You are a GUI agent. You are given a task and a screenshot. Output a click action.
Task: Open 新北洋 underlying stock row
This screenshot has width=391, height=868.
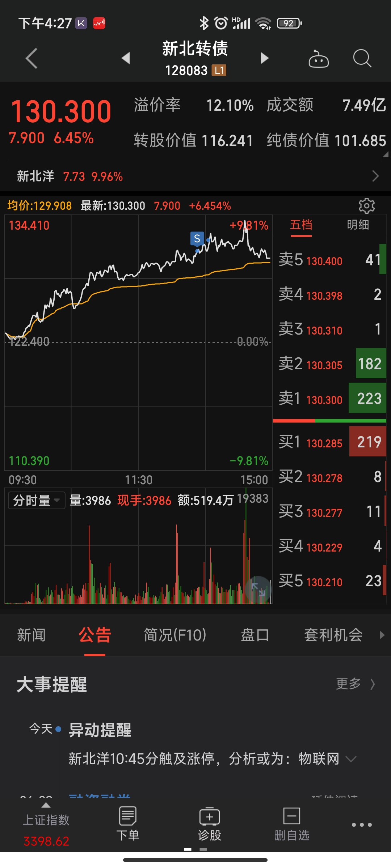195,176
